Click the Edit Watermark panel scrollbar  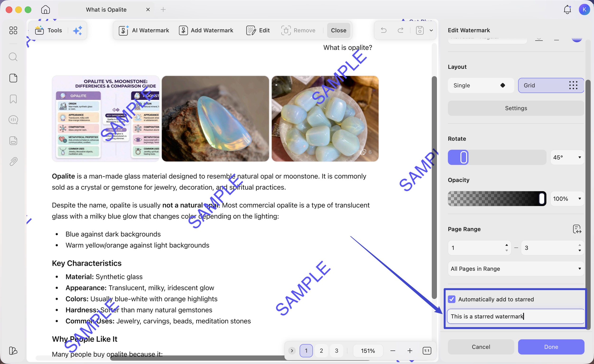[588, 205]
